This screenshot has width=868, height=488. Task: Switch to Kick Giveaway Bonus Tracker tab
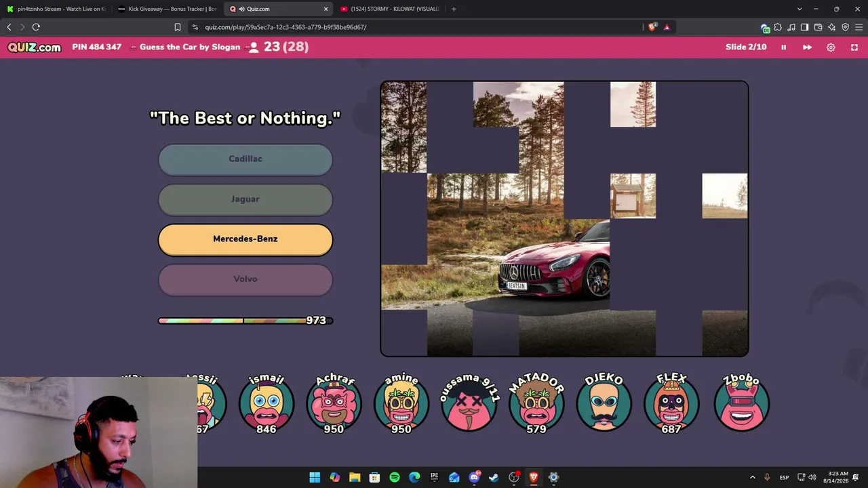pyautogui.click(x=167, y=9)
